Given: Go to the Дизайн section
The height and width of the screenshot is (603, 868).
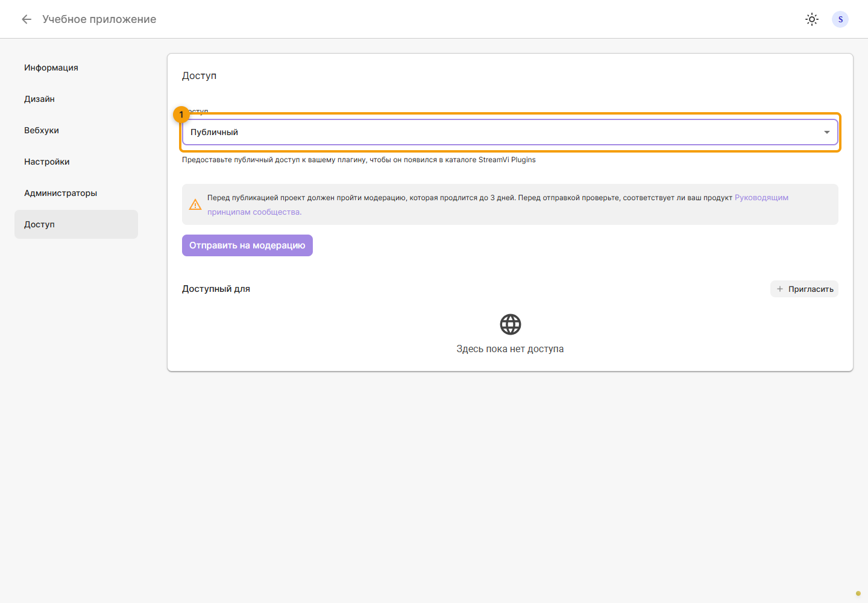Looking at the screenshot, I should (76, 99).
